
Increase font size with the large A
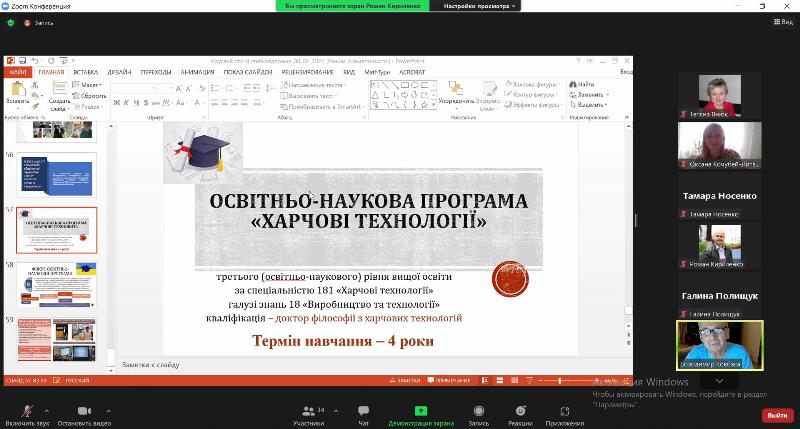[x=179, y=89]
